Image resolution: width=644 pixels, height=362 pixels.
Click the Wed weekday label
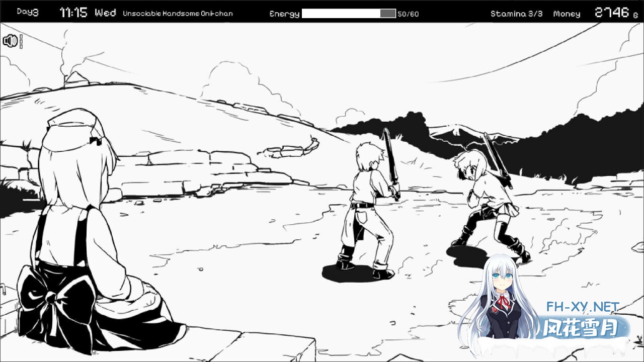pos(105,13)
